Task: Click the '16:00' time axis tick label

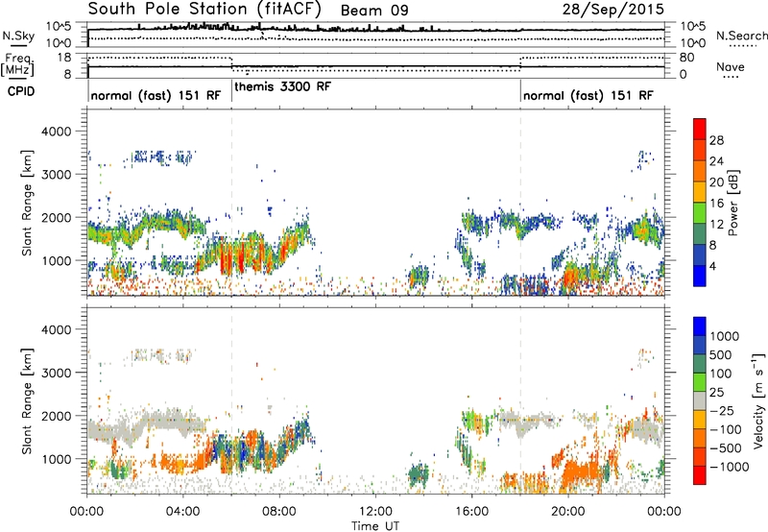Action: (471, 512)
